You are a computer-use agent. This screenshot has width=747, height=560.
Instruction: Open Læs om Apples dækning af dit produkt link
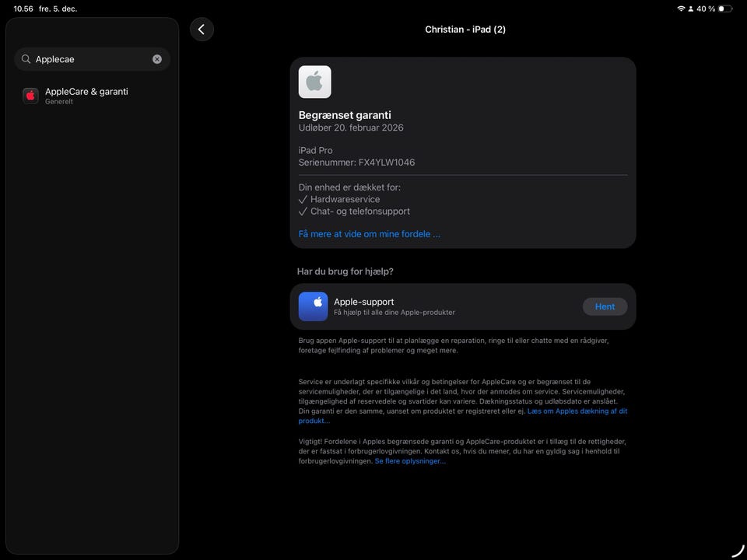coord(577,411)
